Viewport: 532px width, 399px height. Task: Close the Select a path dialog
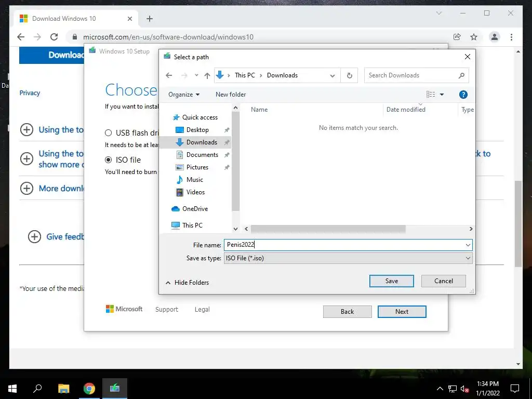(x=467, y=57)
